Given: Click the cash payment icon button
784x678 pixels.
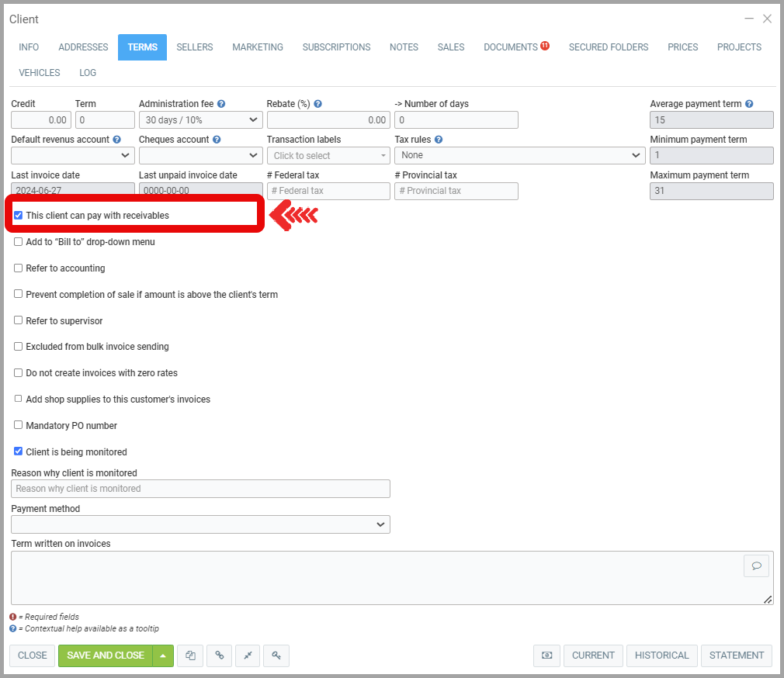Looking at the screenshot, I should pyautogui.click(x=546, y=656).
